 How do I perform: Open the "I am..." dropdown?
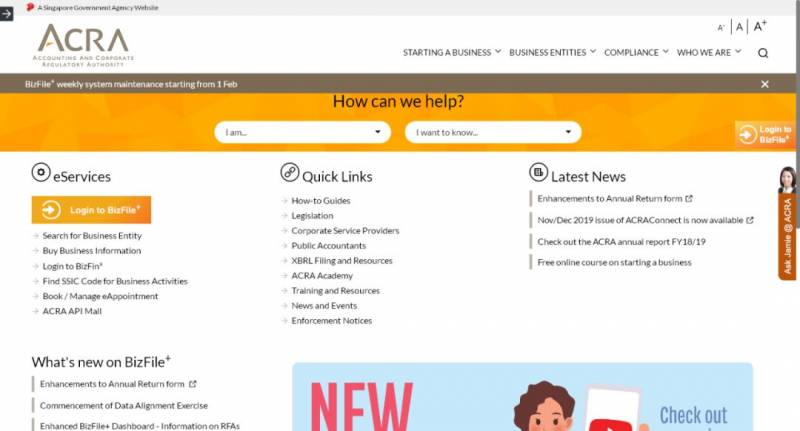[x=303, y=132]
